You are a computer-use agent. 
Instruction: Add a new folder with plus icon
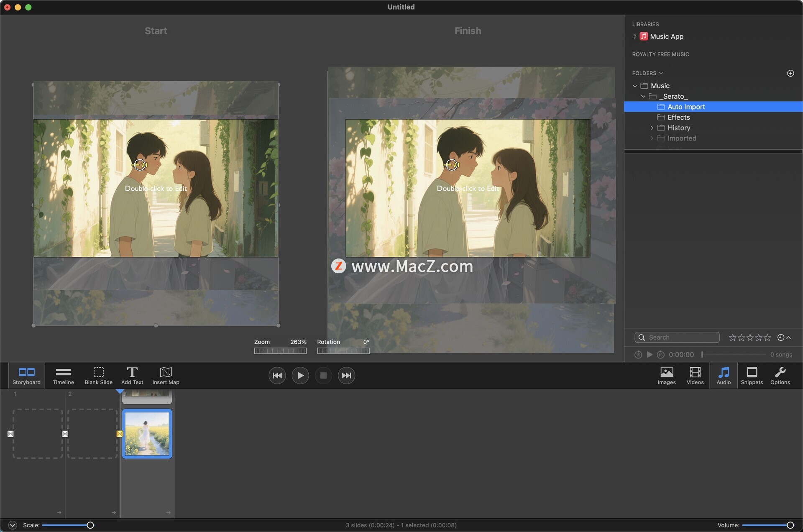point(790,73)
